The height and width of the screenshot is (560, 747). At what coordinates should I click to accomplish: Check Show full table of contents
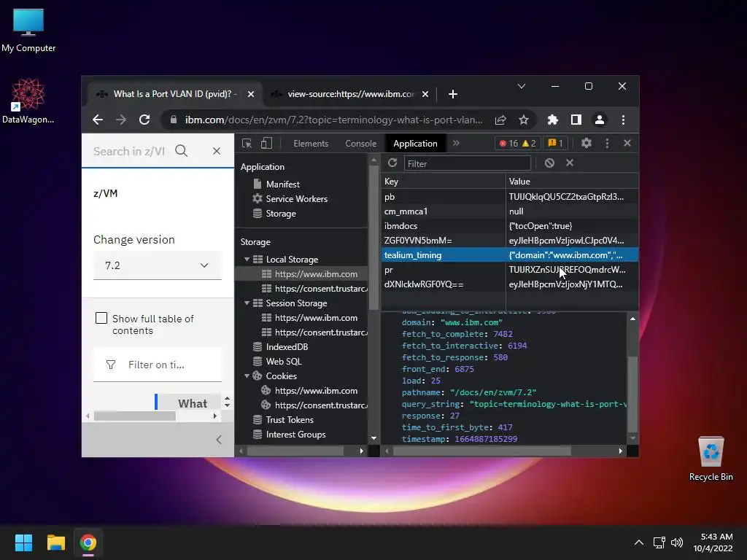[101, 318]
